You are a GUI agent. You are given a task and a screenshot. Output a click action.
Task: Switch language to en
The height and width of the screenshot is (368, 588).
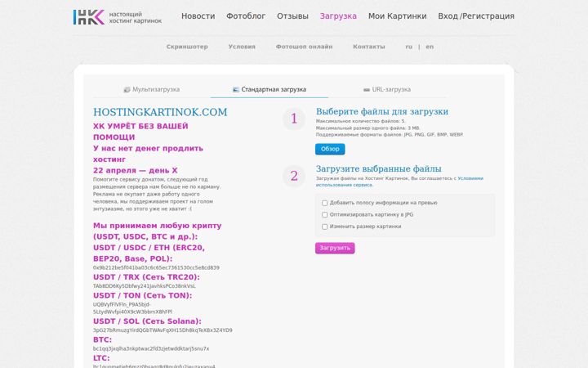pos(430,47)
